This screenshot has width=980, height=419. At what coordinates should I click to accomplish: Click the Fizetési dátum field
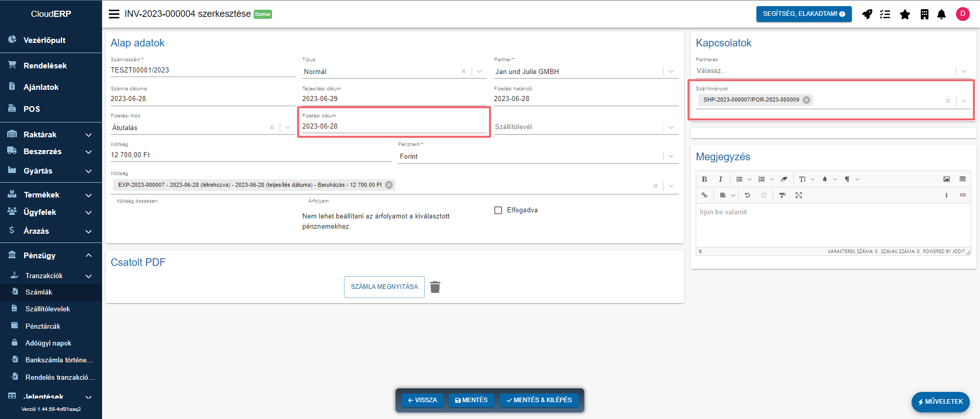coord(393,127)
